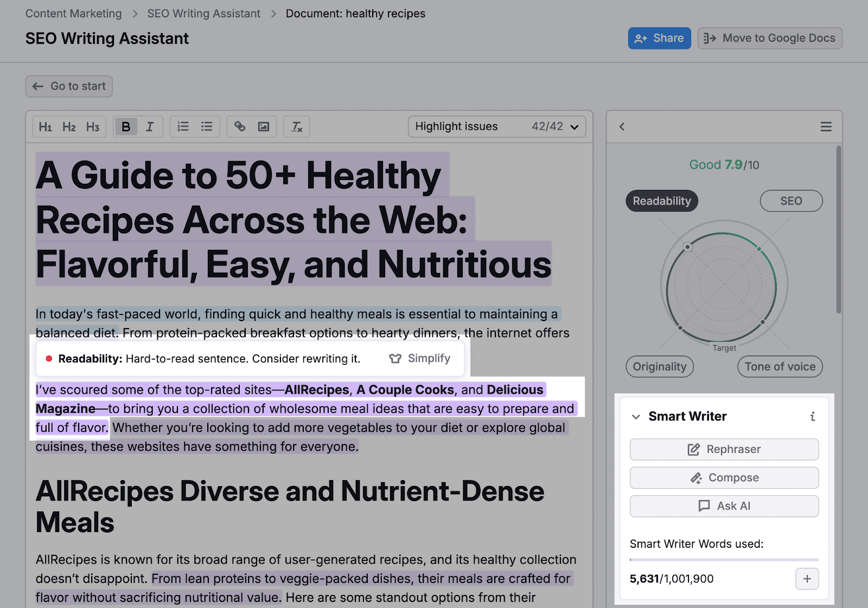Move the document to Google Docs
The height and width of the screenshot is (608, 868).
pyautogui.click(x=769, y=38)
